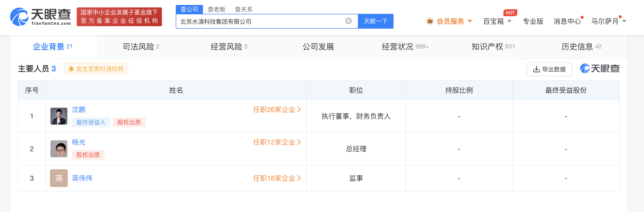This screenshot has height=212, width=644.
Task: Click the 总经理 position cell
Action: point(356,149)
